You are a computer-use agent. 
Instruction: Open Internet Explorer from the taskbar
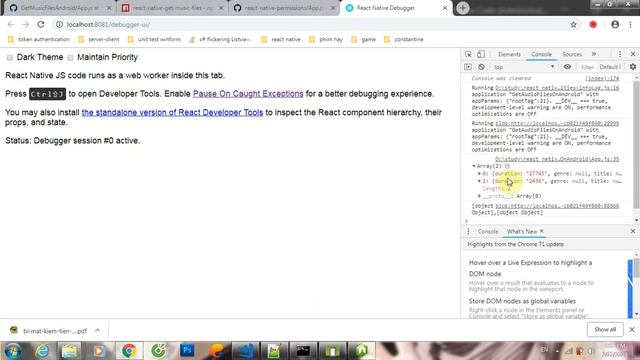(x=42, y=351)
